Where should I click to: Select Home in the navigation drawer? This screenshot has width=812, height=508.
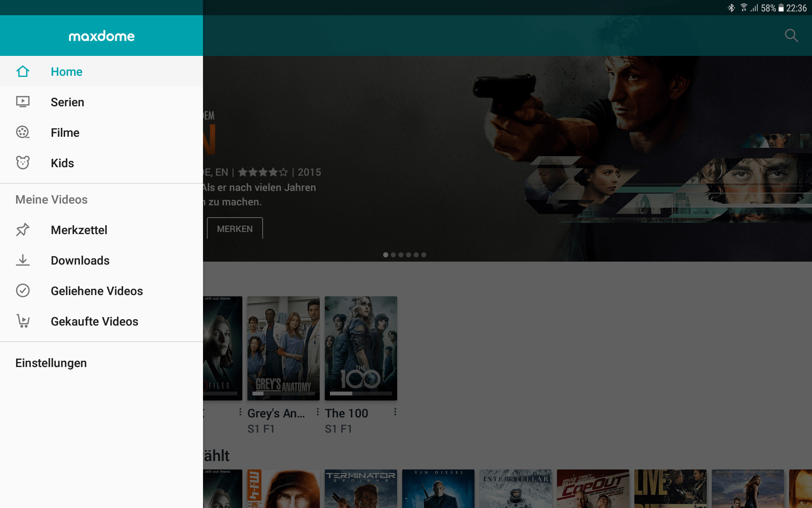pos(101,72)
